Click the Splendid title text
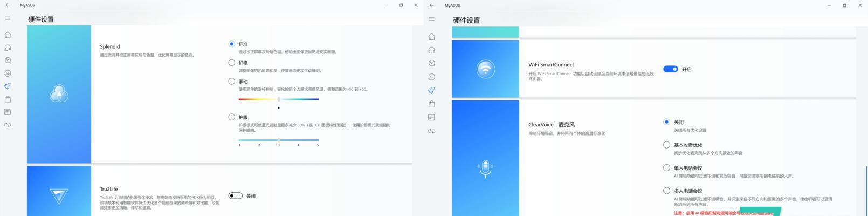The image size is (868, 216). point(110,47)
